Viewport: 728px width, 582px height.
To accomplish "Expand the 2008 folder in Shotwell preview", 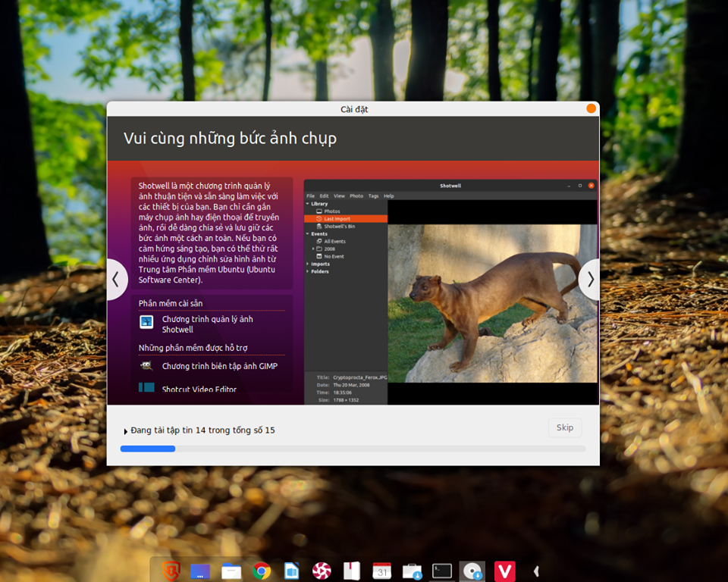I will [313, 249].
